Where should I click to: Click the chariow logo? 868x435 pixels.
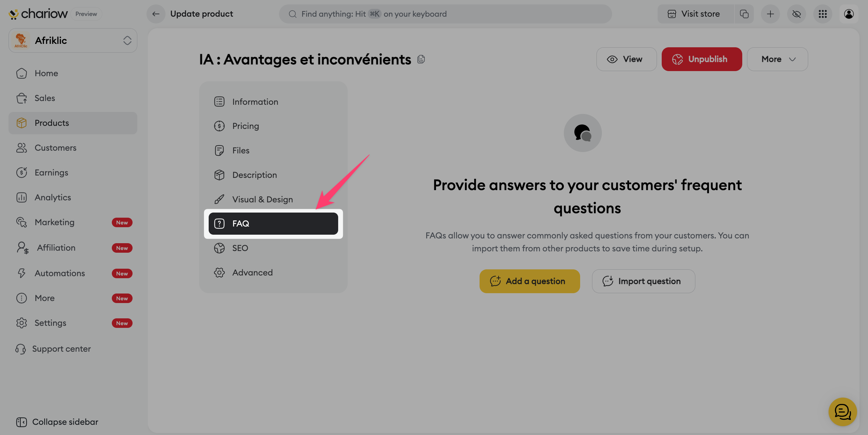pos(38,14)
